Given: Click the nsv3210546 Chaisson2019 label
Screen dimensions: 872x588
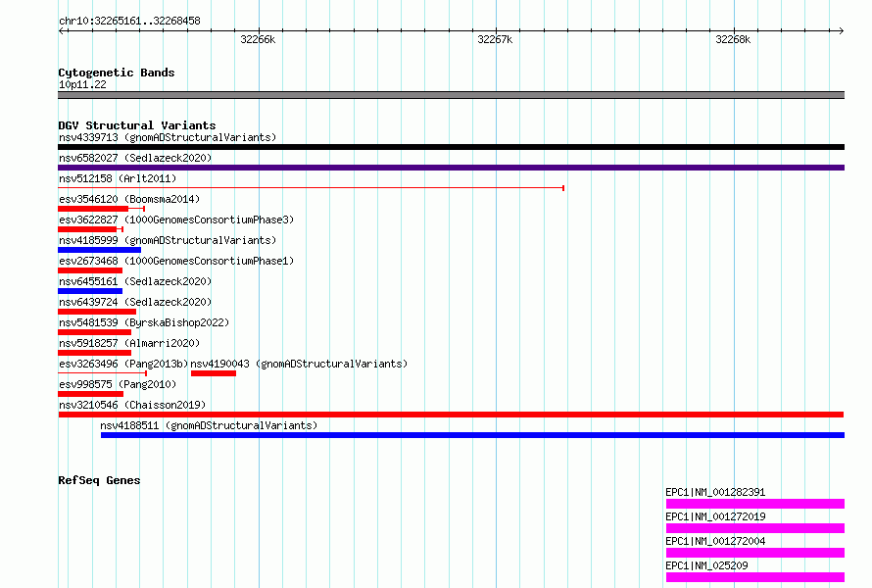Looking at the screenshot, I should pyautogui.click(x=132, y=405).
